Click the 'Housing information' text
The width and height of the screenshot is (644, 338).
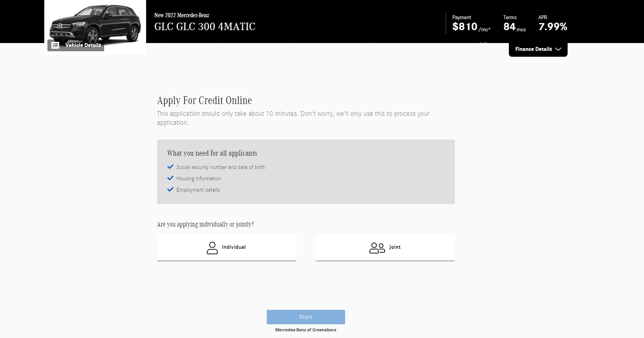199,178
